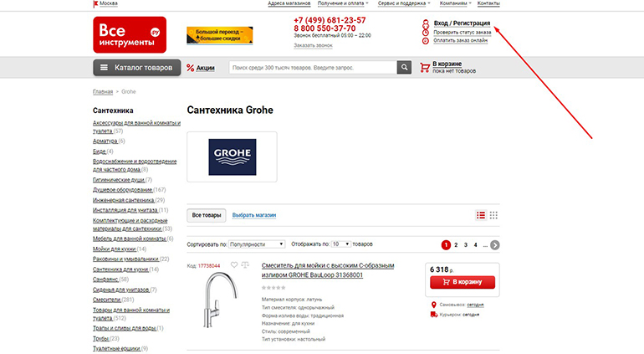Image resolution: width=644 pixels, height=354 pixels.
Task: Select the Все товары tab
Action: click(x=207, y=215)
